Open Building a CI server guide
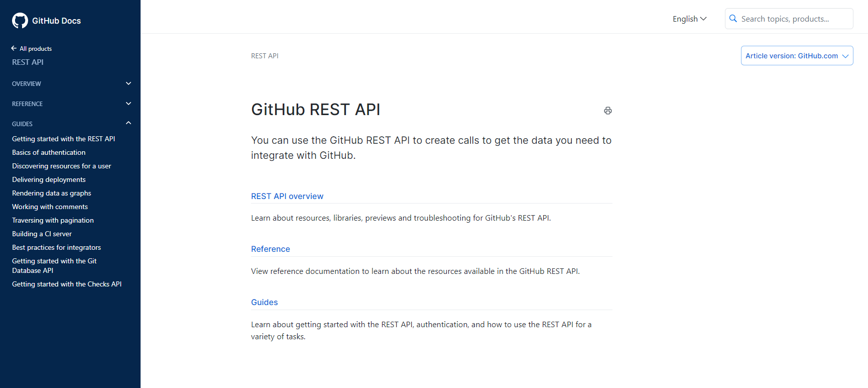The image size is (868, 388). point(42,234)
